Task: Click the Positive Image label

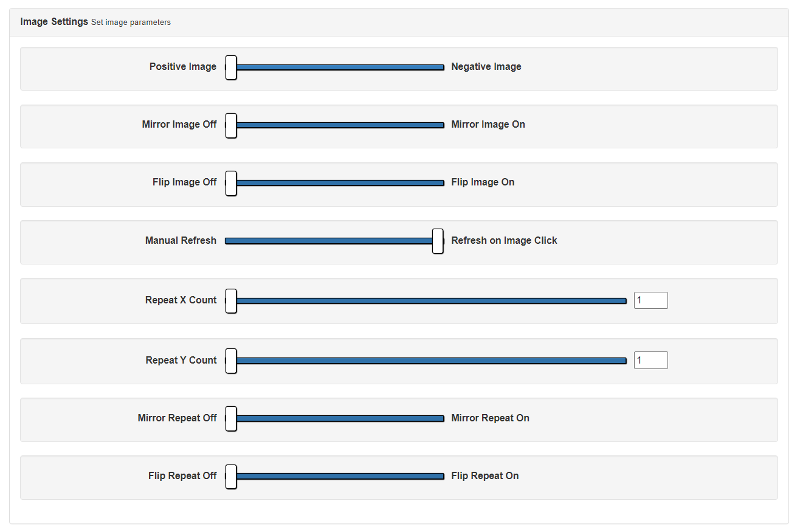Action: [182, 67]
